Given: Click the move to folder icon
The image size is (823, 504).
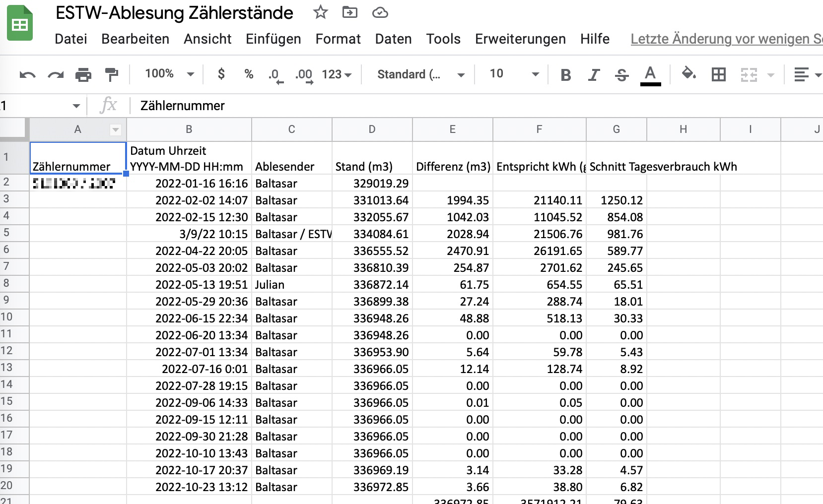Looking at the screenshot, I should pos(350,12).
